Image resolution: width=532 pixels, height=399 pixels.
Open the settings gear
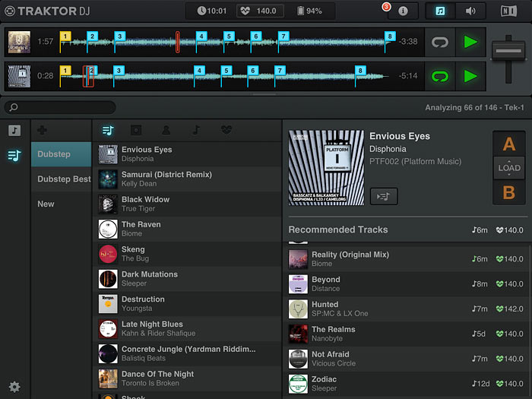[14, 387]
